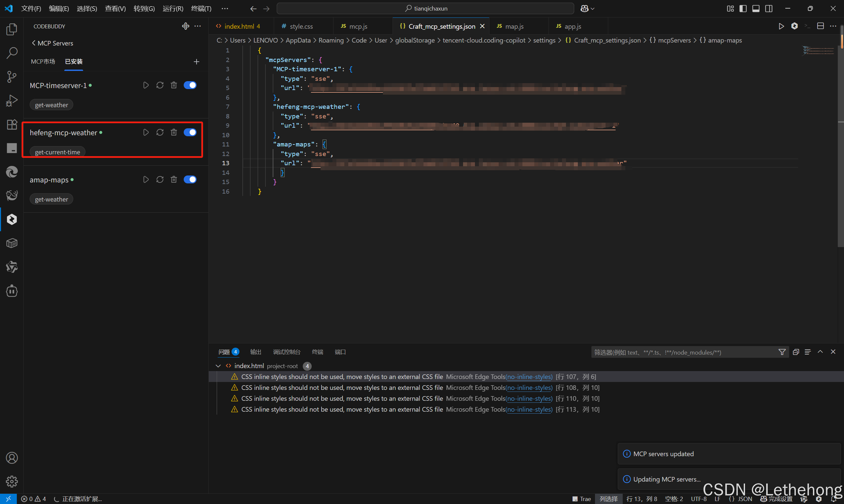Open the Manage gear icon
This screenshot has height=504, width=844.
coord(12,481)
